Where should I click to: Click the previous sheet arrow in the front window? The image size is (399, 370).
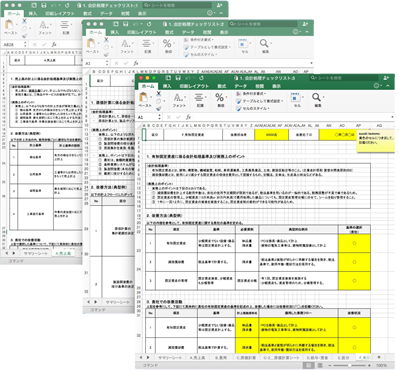coord(140,357)
